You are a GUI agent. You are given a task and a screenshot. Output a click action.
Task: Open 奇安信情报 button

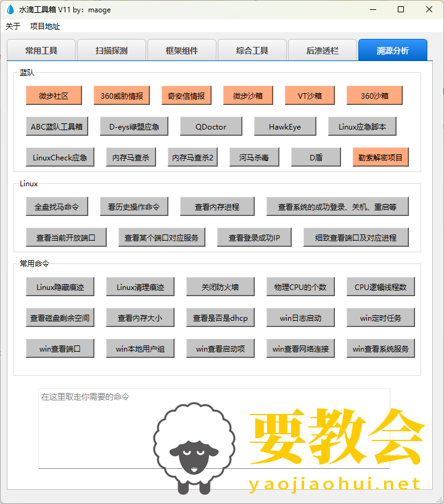tap(186, 96)
